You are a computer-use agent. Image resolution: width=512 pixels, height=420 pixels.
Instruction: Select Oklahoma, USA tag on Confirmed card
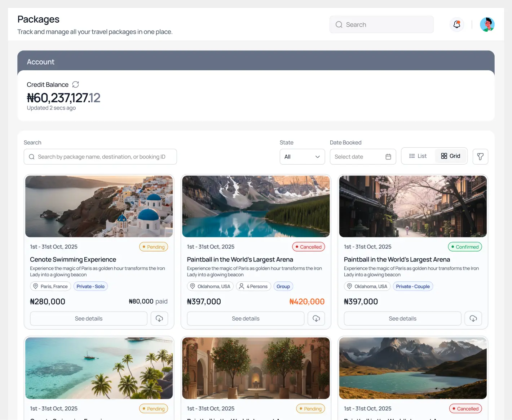tap(367, 286)
